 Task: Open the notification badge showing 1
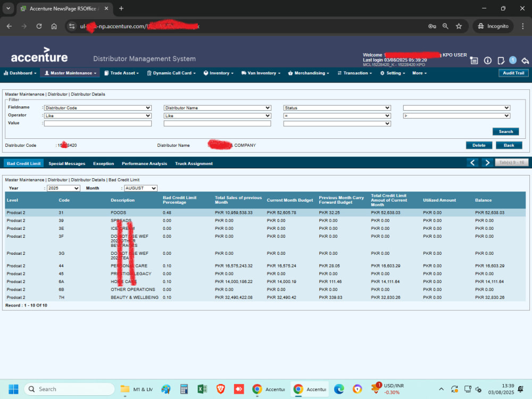[x=513, y=60]
